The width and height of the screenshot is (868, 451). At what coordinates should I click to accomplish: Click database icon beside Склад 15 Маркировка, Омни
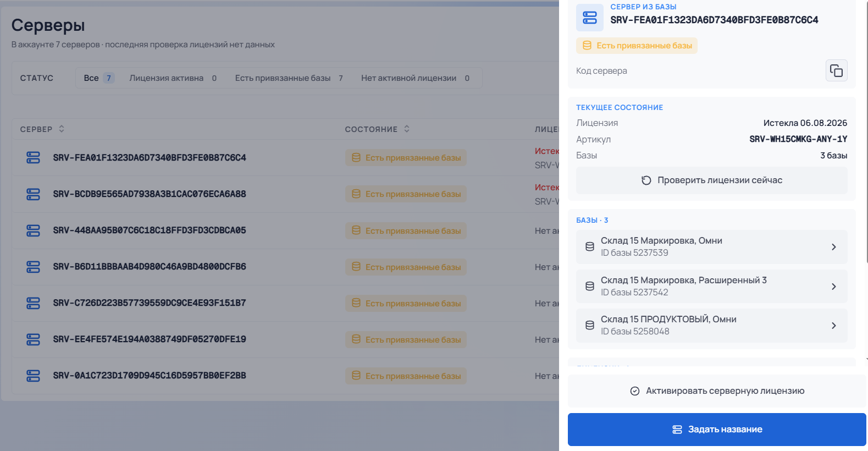(x=589, y=246)
